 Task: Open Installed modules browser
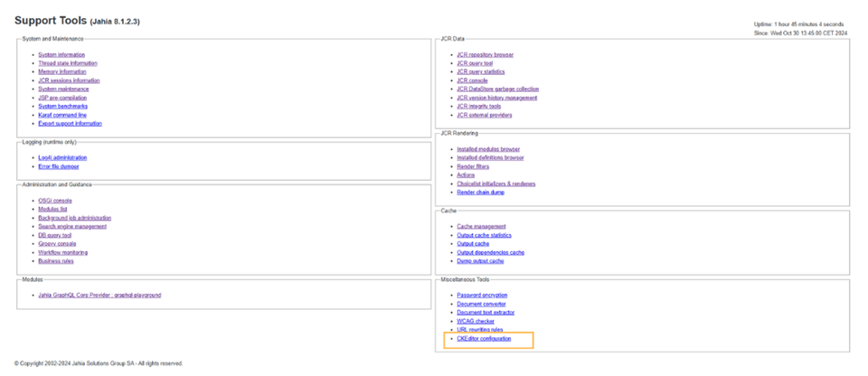point(488,149)
